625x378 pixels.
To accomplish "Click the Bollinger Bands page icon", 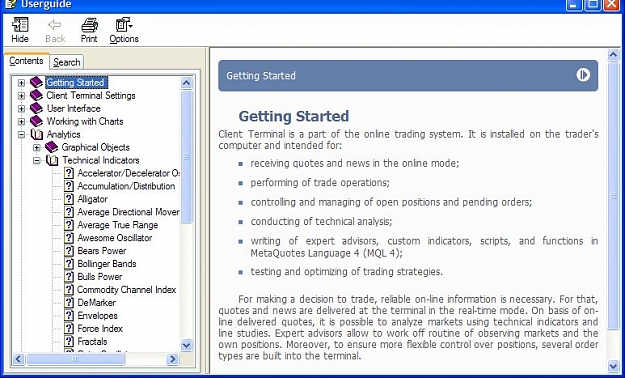I will click(69, 264).
